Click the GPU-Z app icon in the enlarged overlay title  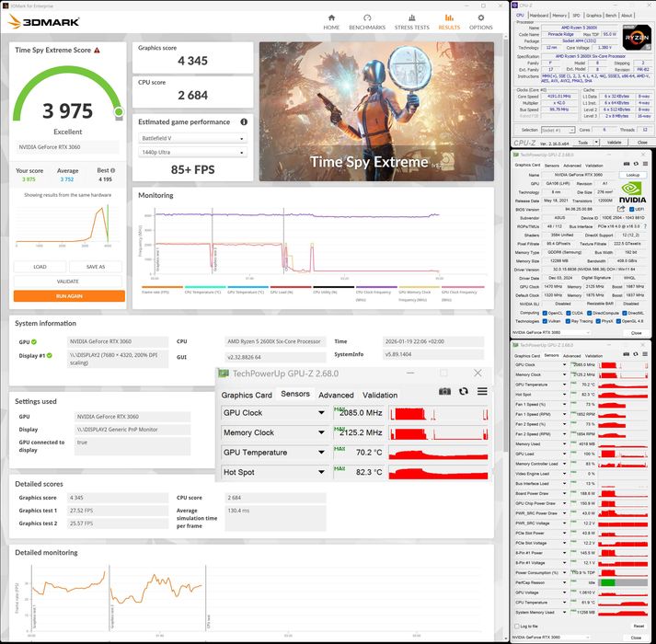pos(224,374)
